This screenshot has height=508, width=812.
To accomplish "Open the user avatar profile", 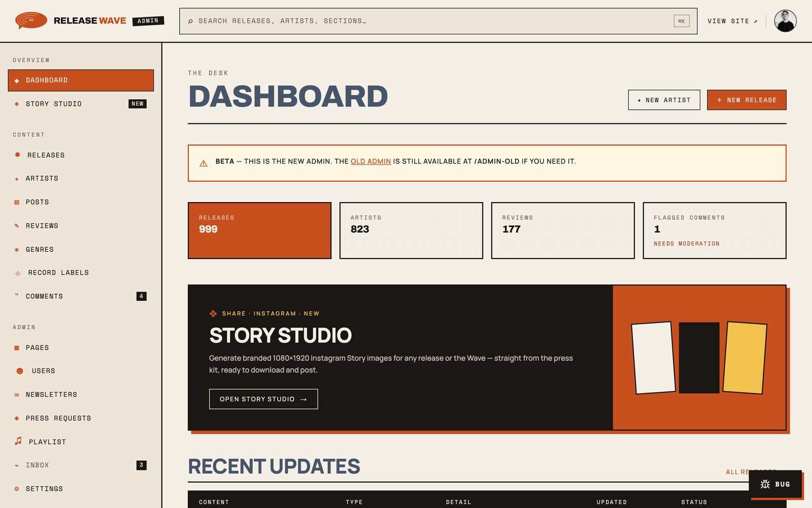I will click(x=785, y=21).
